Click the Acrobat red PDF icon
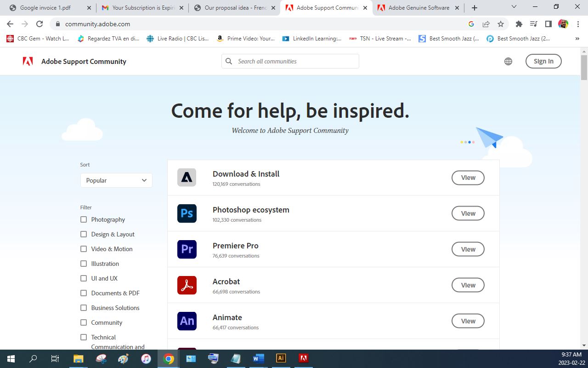This screenshot has height=368, width=588. click(x=187, y=285)
